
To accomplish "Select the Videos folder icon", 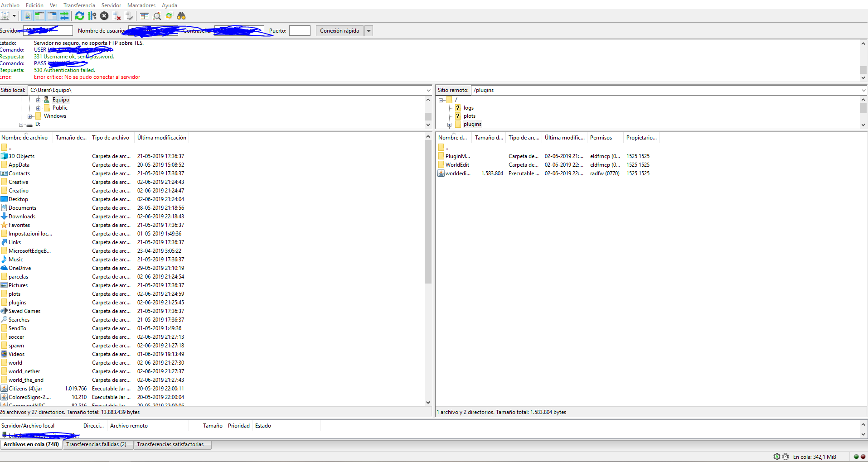I will point(4,354).
